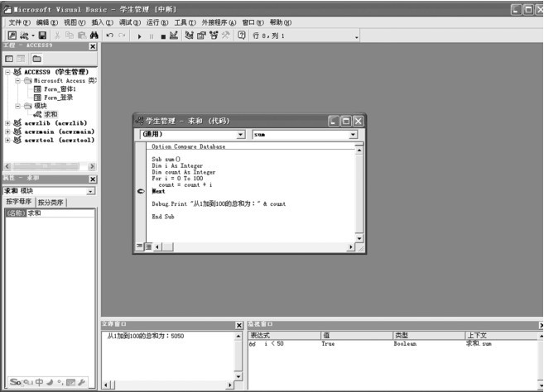Open Project Explorer from its toolbar icon
The image size is (544, 392).
[189, 36]
